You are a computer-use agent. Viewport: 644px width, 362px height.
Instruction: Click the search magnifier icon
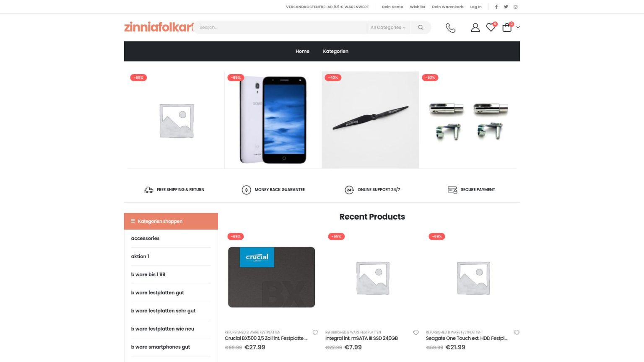(421, 28)
